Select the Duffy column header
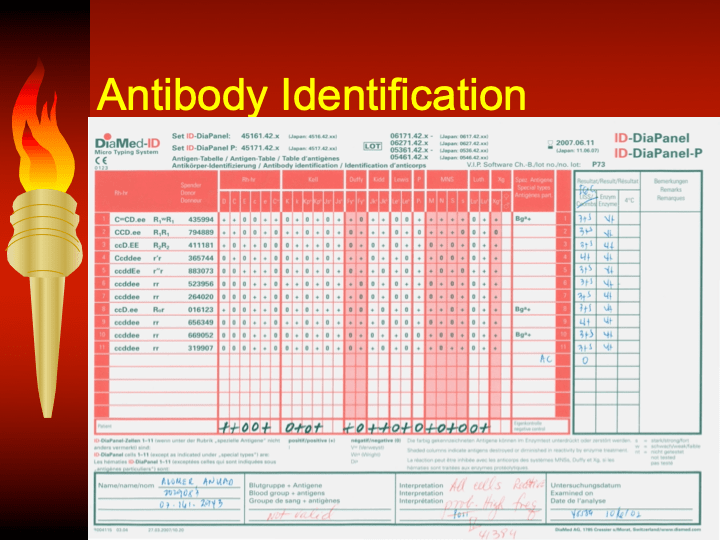This screenshot has height=540, width=720. click(x=355, y=179)
